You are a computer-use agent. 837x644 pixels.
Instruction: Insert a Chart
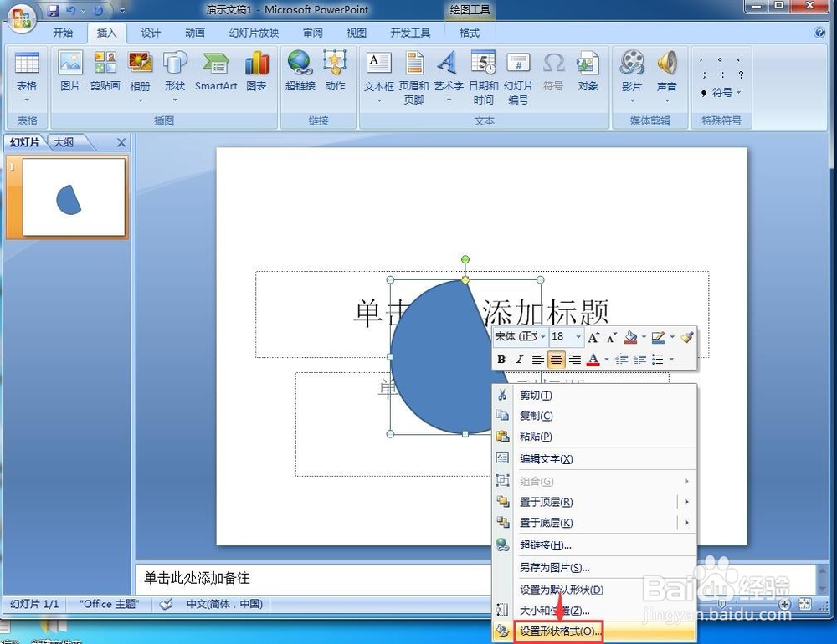256,74
